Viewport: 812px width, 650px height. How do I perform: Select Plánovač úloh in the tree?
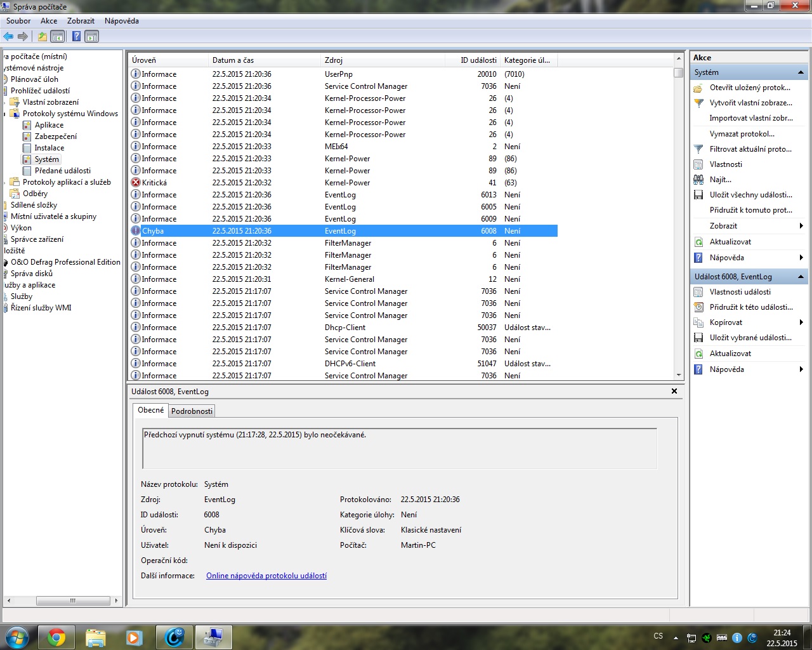point(34,79)
